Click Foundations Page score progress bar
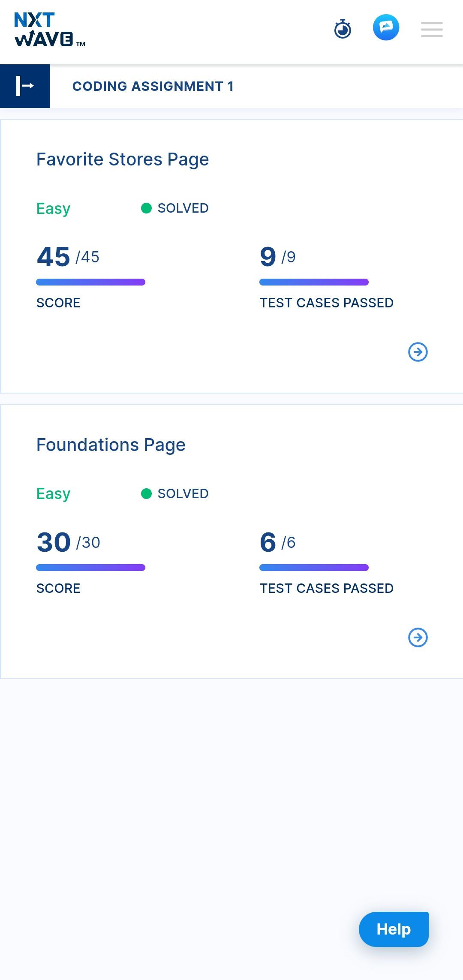The image size is (463, 980). tap(90, 568)
